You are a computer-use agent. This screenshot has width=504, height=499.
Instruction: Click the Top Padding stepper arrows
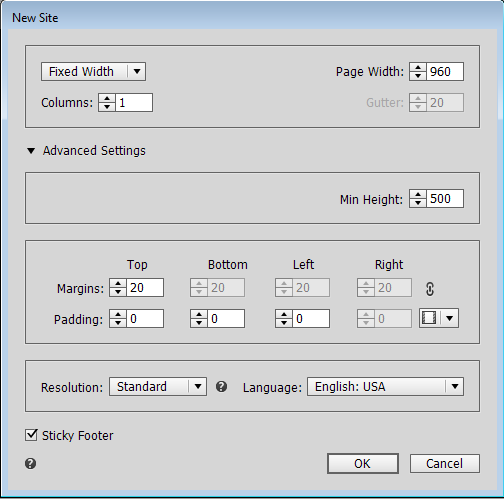[x=118, y=319]
